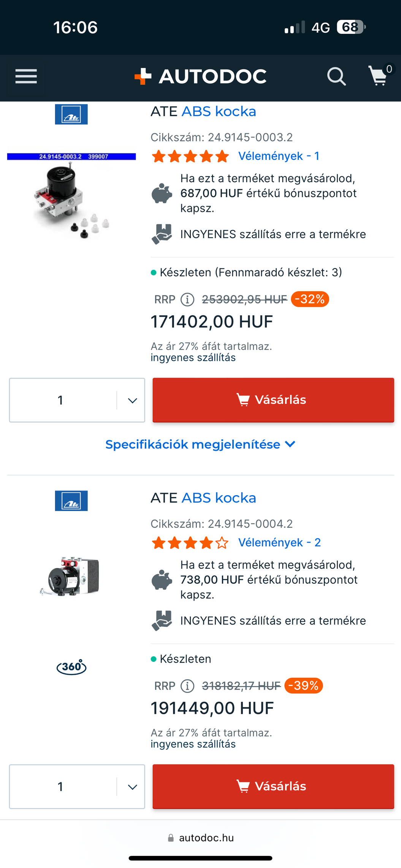The width and height of the screenshot is (401, 868).
Task: Expand Specifikációk megjelenítése
Action: 200,444
